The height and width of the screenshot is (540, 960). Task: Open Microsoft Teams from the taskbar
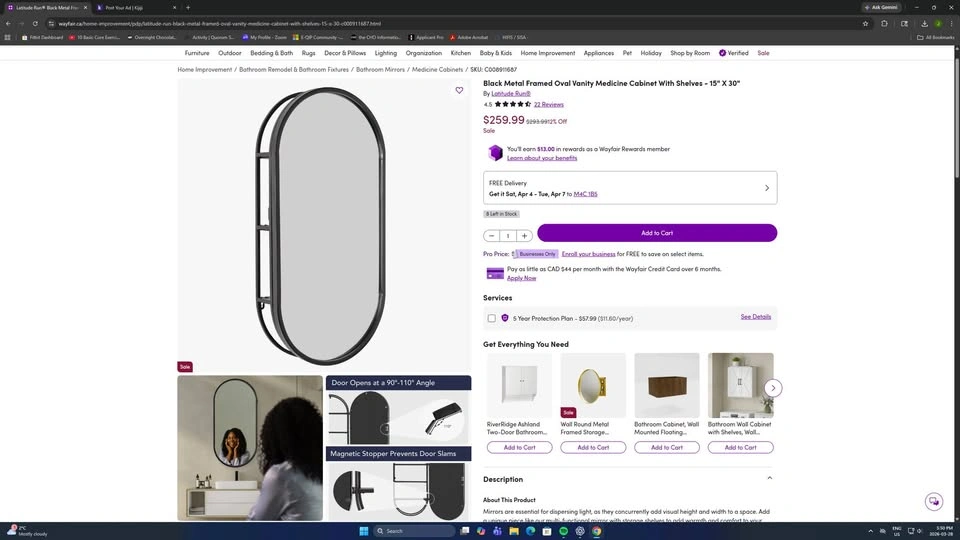tap(497, 531)
